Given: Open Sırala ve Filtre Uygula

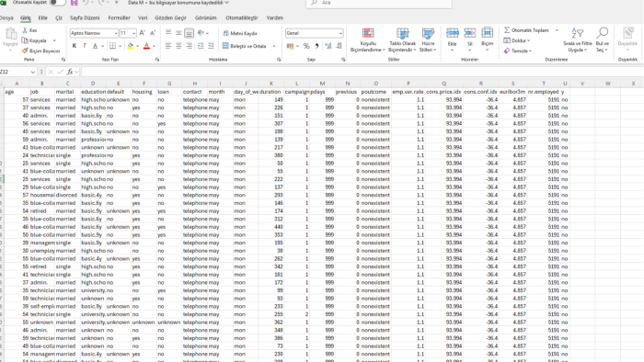Looking at the screenshot, I should point(578,40).
